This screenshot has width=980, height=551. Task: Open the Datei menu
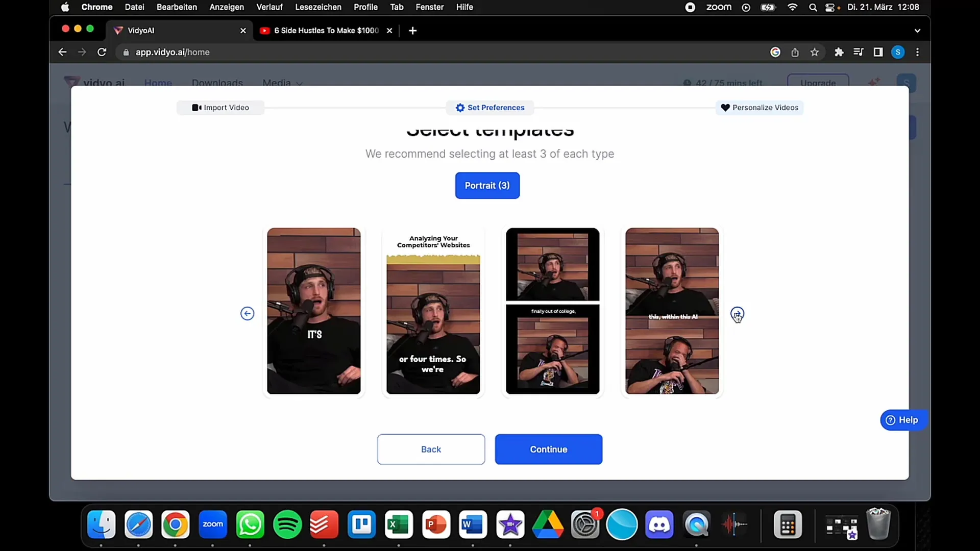(x=135, y=7)
